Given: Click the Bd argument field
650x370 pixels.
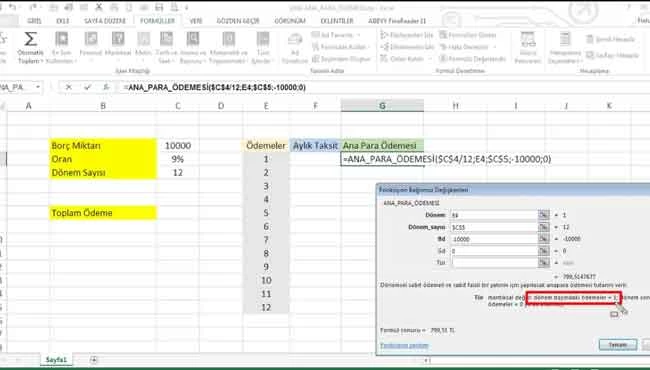Looking at the screenshot, I should point(493,239).
